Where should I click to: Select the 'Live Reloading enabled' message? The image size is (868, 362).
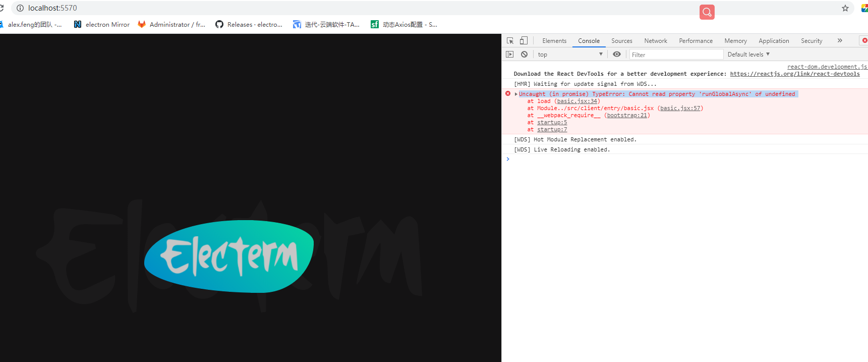562,149
